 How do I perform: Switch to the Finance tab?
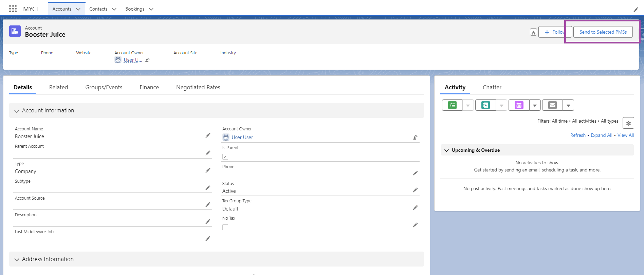(149, 87)
